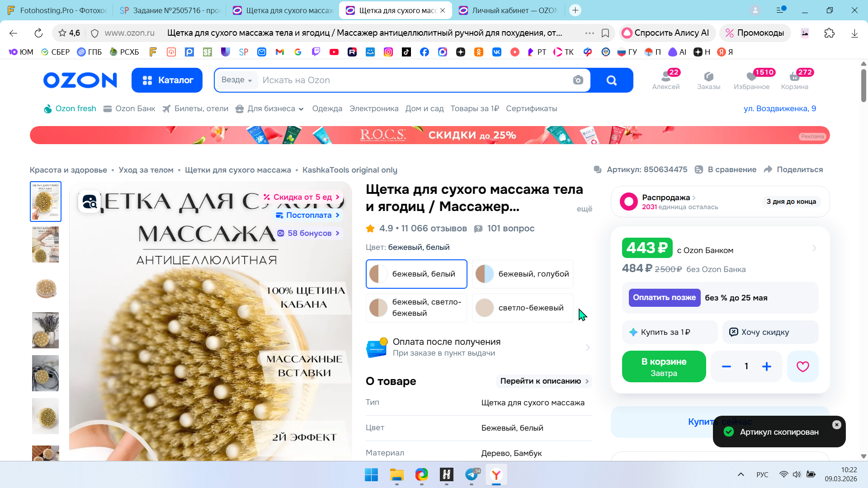
Task: Increase quantity with the plus button
Action: click(x=766, y=366)
